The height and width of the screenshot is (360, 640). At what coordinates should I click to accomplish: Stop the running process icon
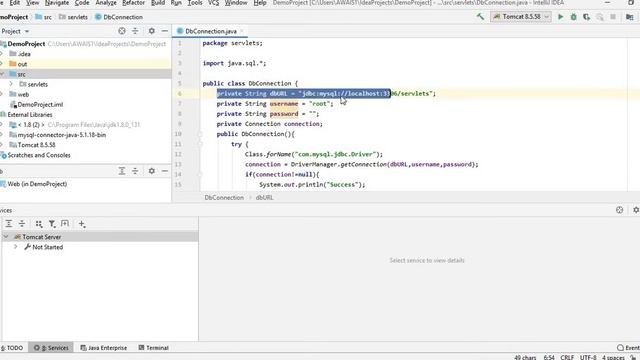[613, 17]
